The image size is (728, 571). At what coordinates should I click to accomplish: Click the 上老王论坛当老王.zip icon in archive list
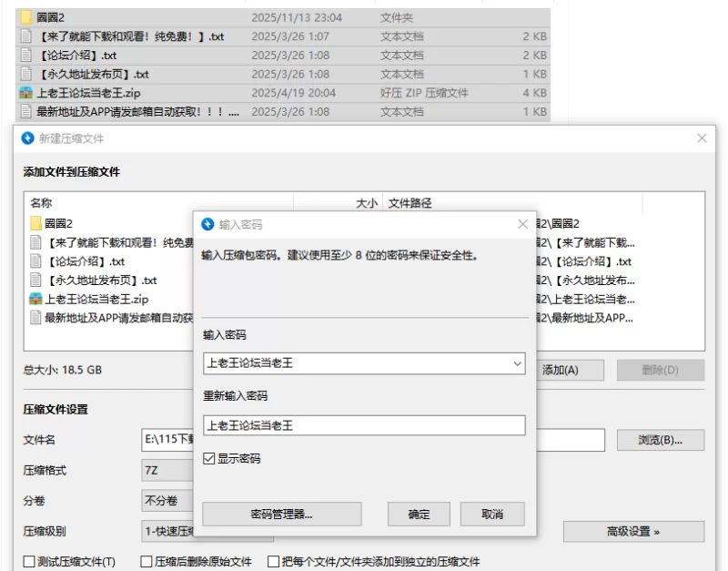pyautogui.click(x=36, y=299)
